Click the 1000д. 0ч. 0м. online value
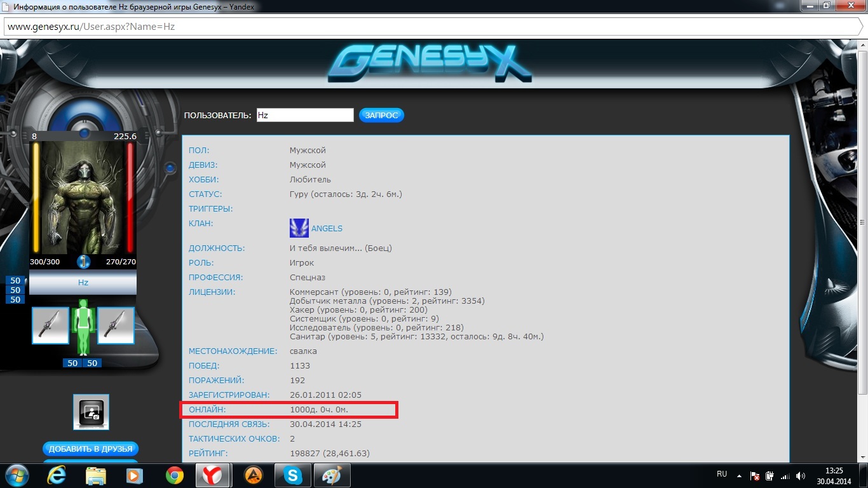Viewport: 868px width, 488px height. [x=319, y=410]
